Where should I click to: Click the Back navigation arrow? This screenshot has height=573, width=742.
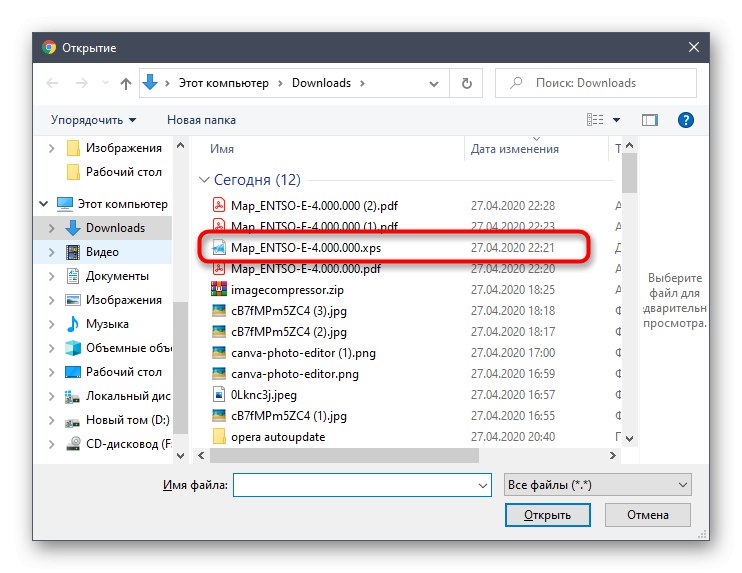(x=52, y=83)
